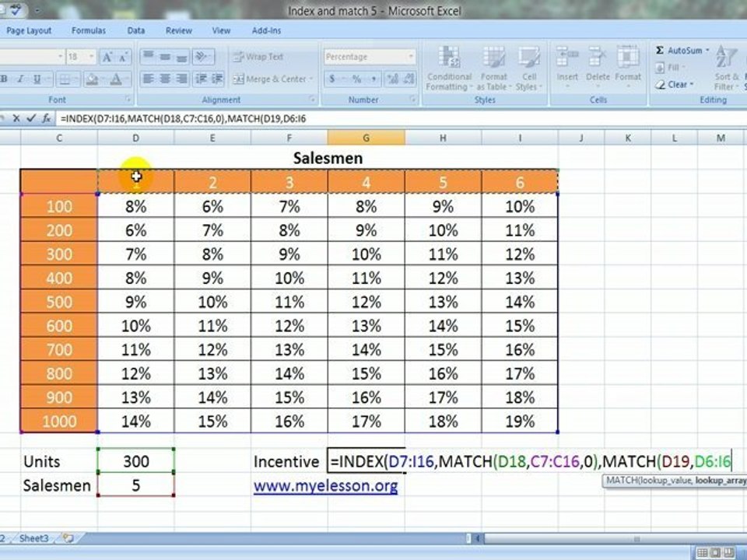This screenshot has width=747, height=560.
Task: Open Sort & Filter menu
Action: tap(728, 68)
